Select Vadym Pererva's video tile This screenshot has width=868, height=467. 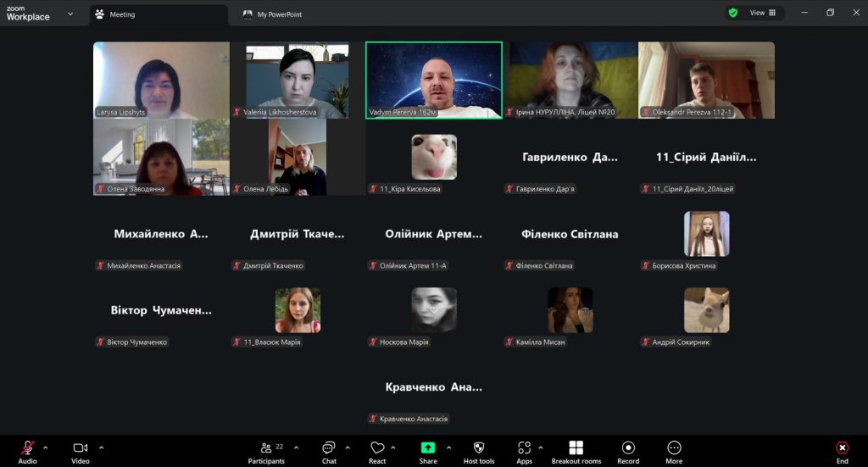pyautogui.click(x=433, y=80)
